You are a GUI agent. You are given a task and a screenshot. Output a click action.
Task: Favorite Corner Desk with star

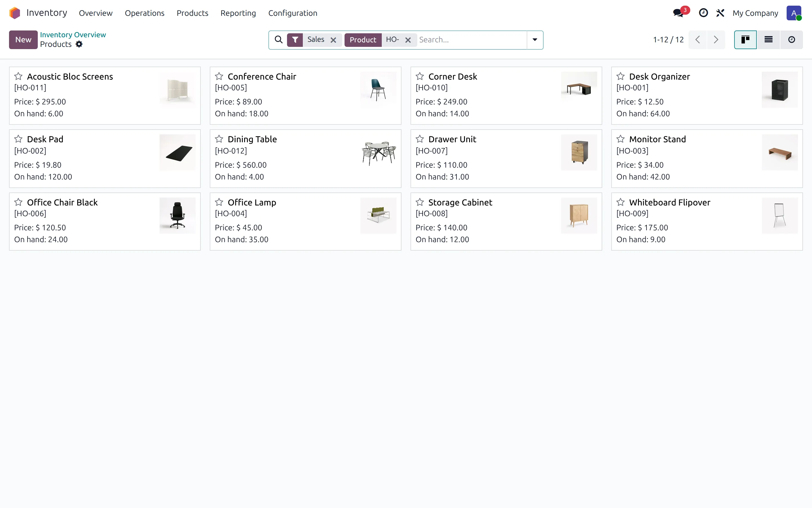(420, 76)
